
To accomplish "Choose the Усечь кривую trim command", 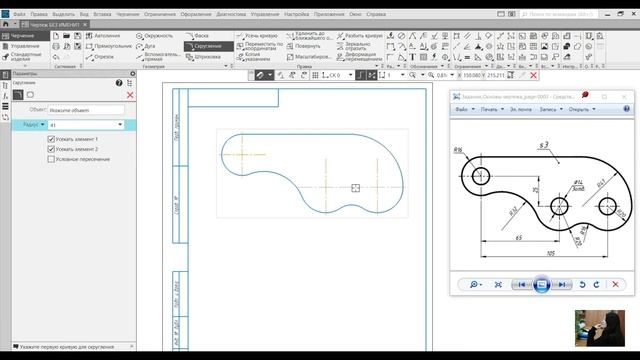I will coord(257,36).
